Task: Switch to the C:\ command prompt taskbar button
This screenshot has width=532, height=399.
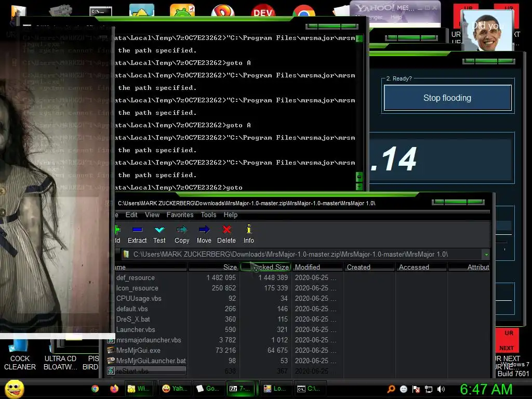Action: point(310,389)
